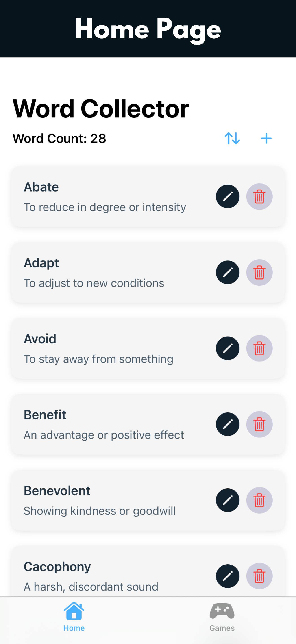Delete the Abate word entry

point(259,196)
